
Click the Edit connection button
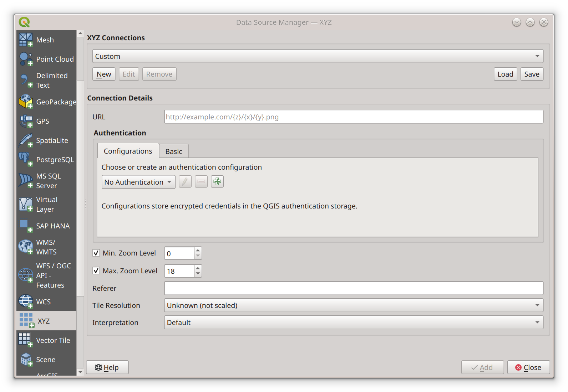[129, 74]
